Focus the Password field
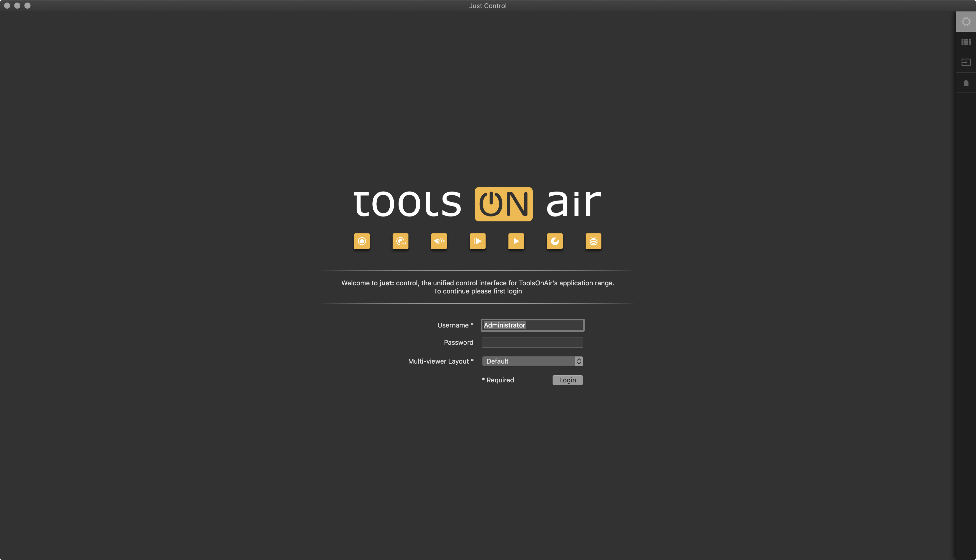 point(532,342)
